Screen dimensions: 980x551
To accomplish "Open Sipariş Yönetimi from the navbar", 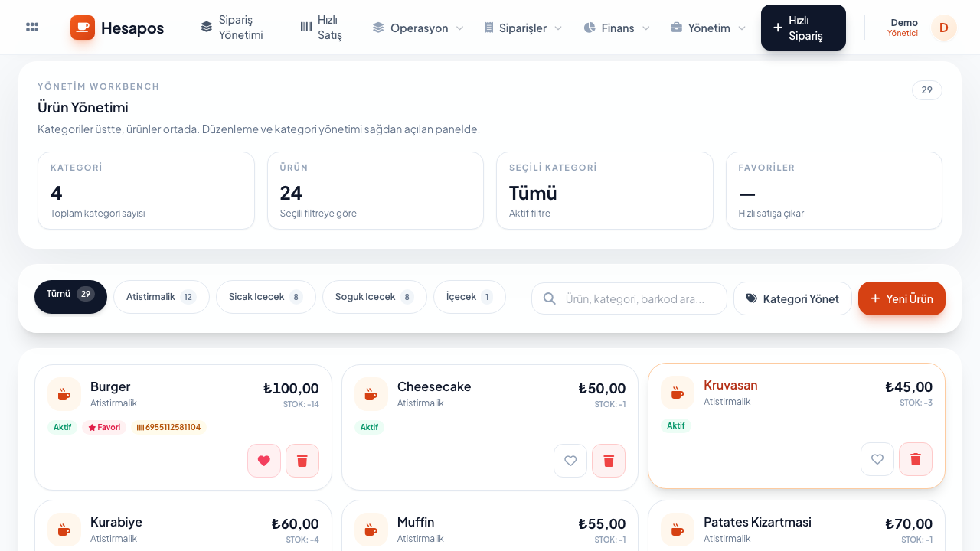I will [232, 28].
